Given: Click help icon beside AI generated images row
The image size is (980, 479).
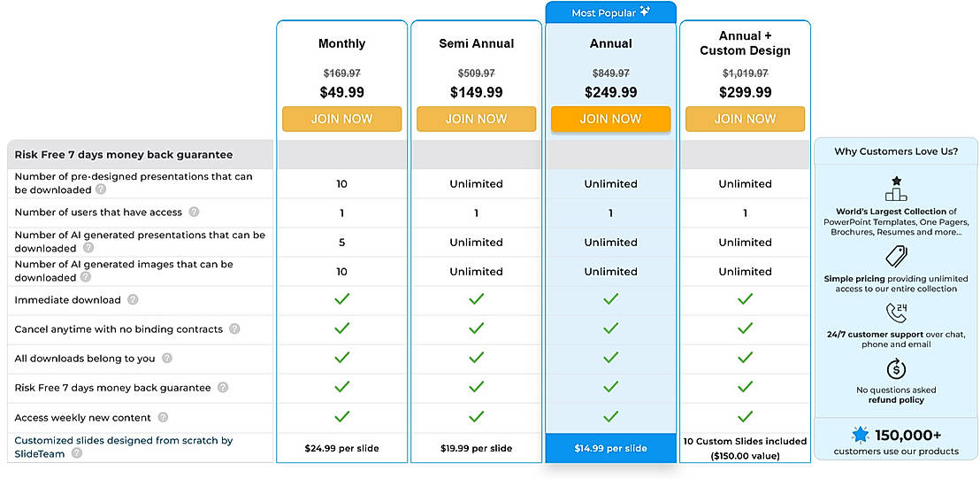Looking at the screenshot, I should point(86,278).
